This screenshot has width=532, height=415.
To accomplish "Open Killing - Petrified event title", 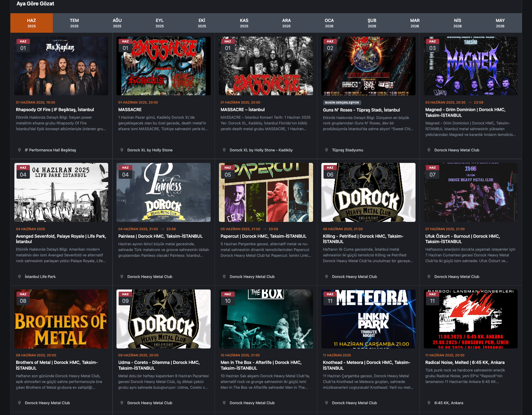I will point(363,239).
